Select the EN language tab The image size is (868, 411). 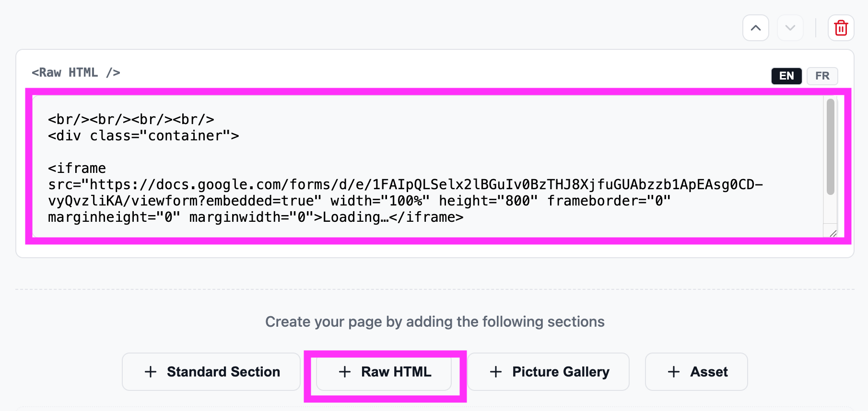[786, 76]
